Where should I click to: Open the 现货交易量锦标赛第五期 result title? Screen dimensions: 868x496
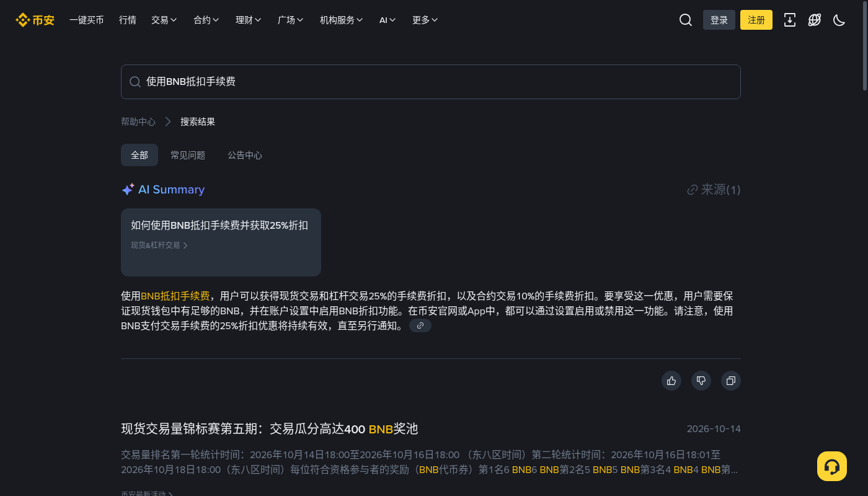point(270,429)
